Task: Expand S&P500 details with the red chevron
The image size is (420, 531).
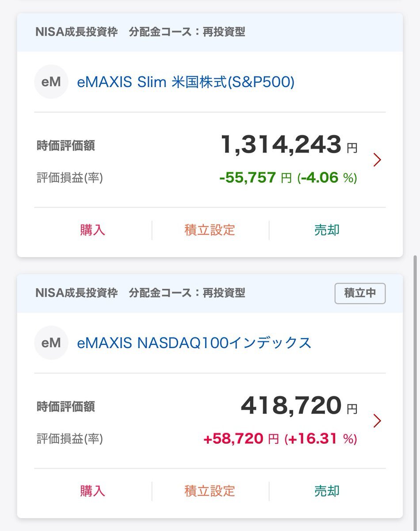Action: 377,160
